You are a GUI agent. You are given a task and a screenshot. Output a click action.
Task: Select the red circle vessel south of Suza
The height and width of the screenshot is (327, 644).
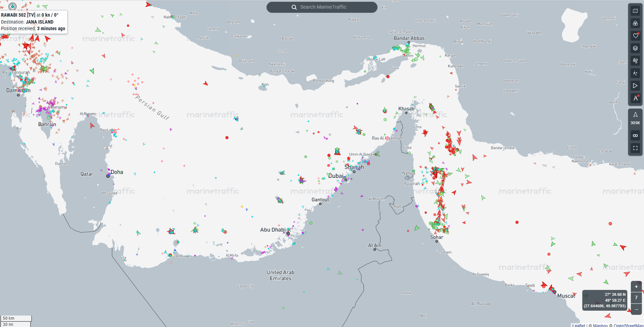(388, 77)
